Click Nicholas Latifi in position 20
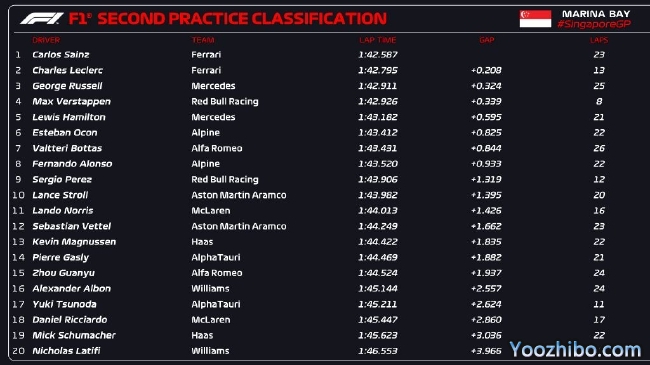Screen dimensions: 650x365 [x=66, y=351]
